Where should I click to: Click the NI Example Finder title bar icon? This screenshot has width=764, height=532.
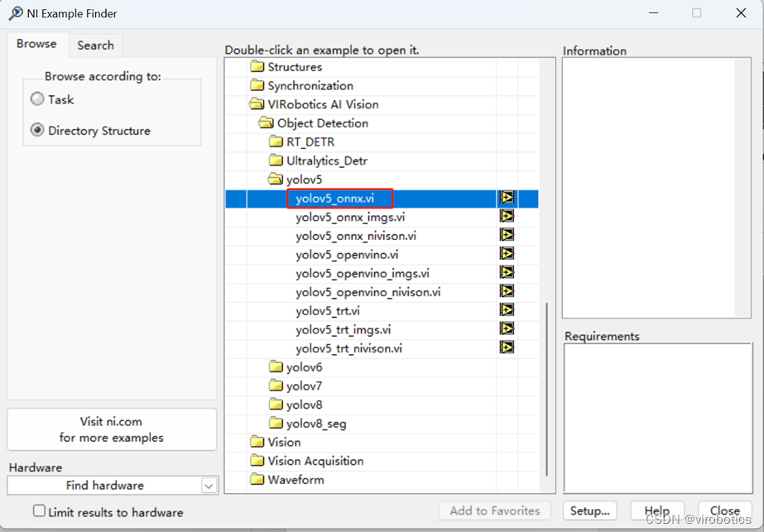click(x=16, y=13)
